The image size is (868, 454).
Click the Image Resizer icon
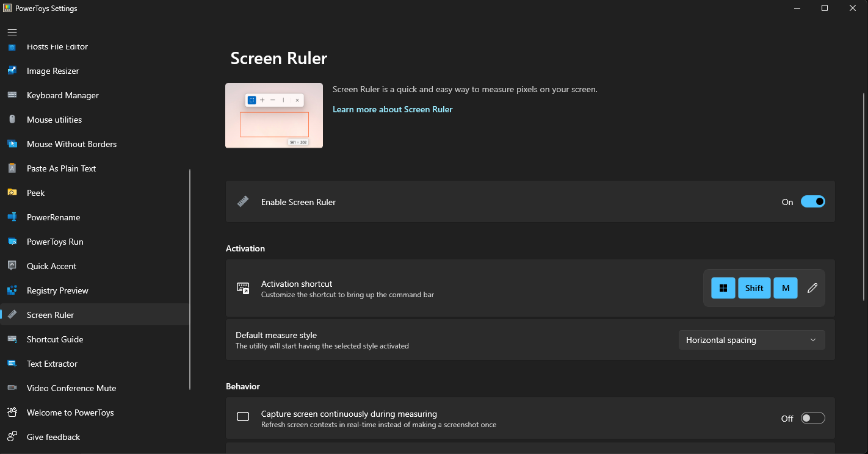12,71
